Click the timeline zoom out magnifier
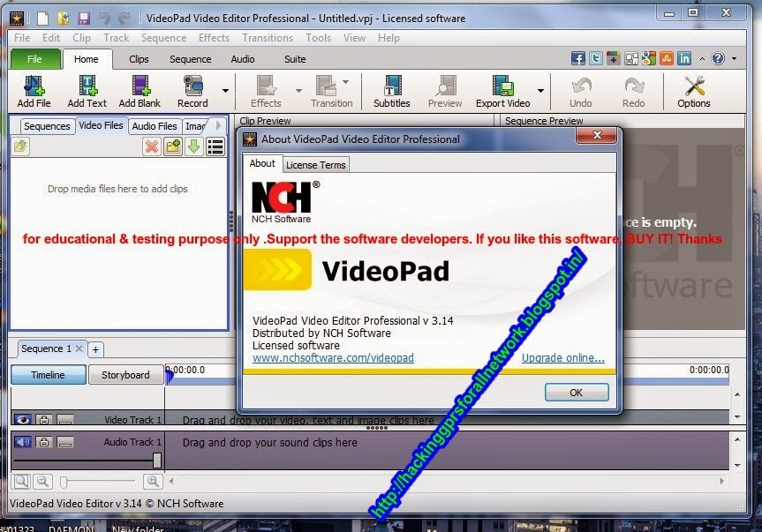The width and height of the screenshot is (762, 532). 42,482
